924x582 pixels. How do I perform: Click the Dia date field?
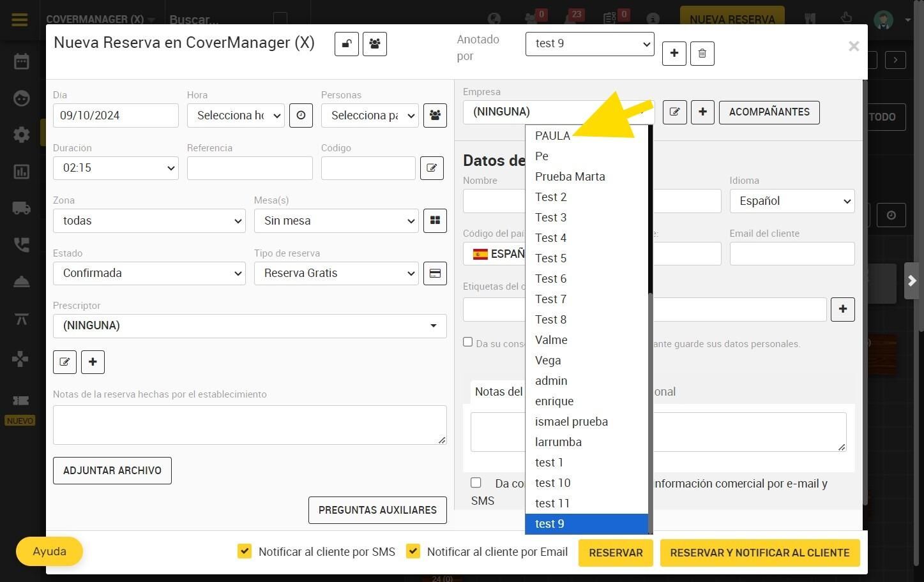(116, 116)
